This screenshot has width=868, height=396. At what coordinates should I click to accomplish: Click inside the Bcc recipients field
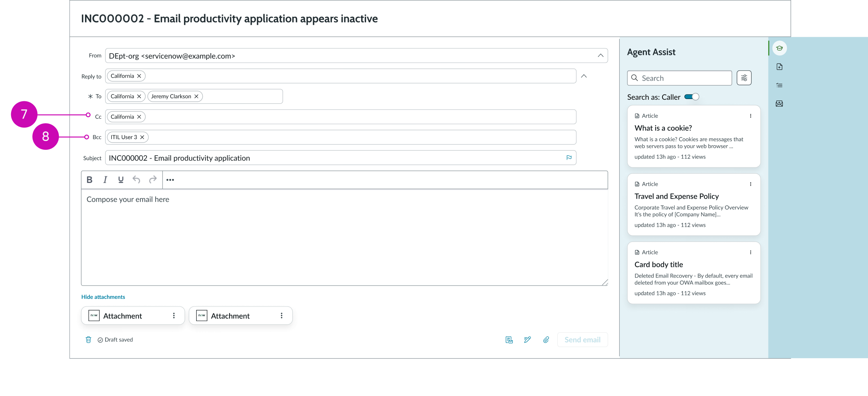(340, 137)
